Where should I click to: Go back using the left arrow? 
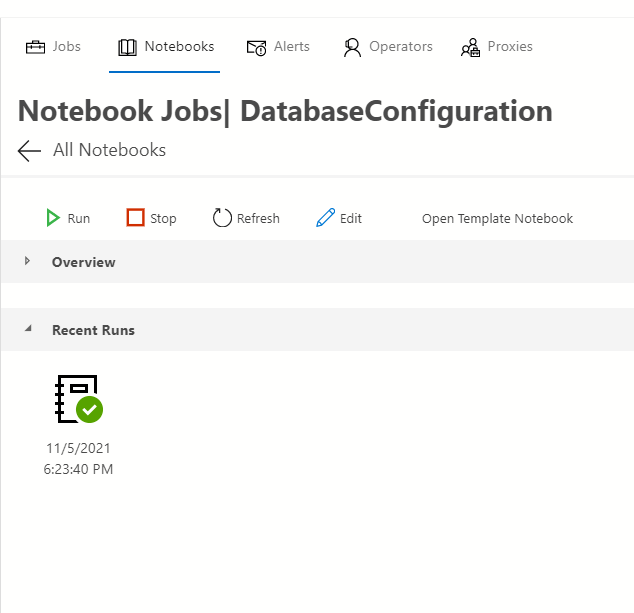(29, 151)
